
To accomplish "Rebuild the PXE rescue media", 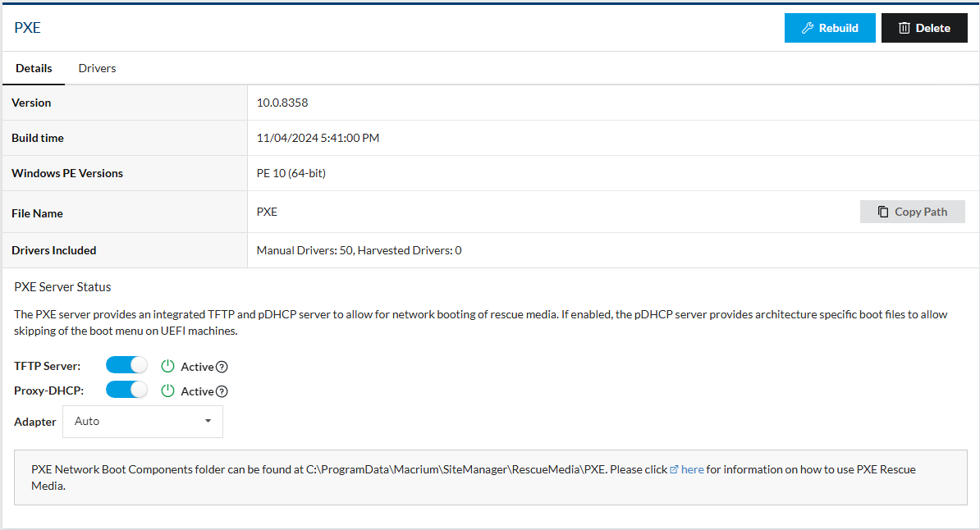I will point(830,28).
